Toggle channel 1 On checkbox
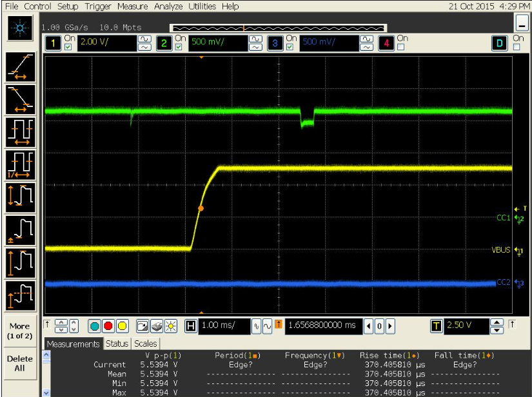This screenshot has width=532, height=397. (68, 47)
